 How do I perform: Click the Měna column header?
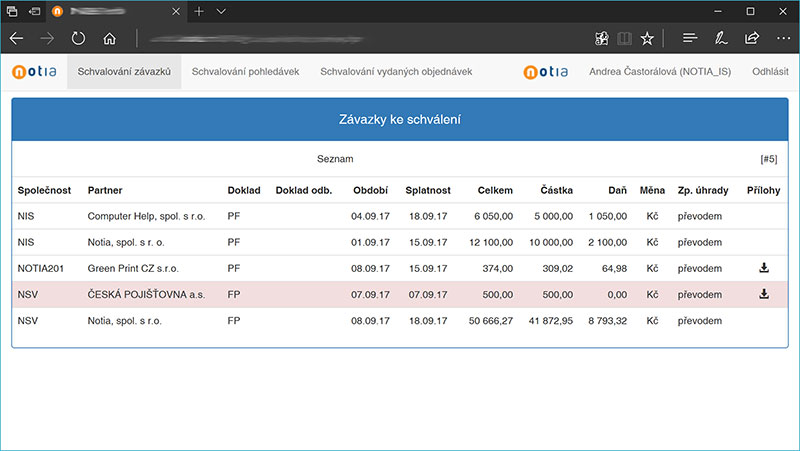(652, 190)
